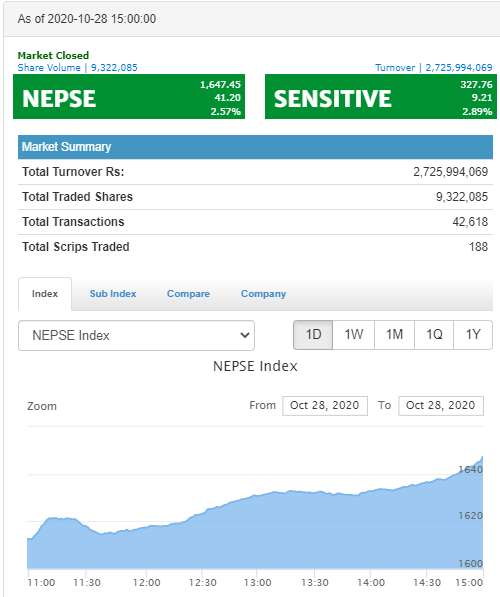Click the Total Traded Shares label
Viewport: 500px width, 597px height.
tap(77, 197)
